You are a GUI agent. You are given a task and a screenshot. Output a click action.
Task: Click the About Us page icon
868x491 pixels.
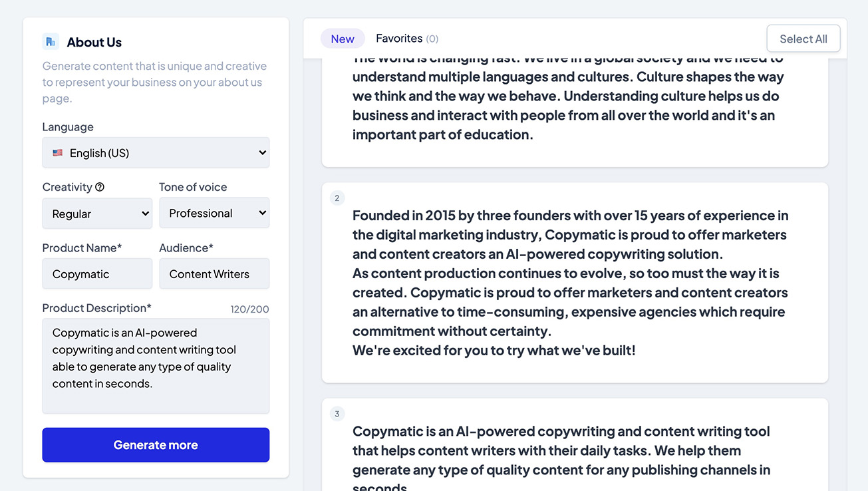(51, 41)
